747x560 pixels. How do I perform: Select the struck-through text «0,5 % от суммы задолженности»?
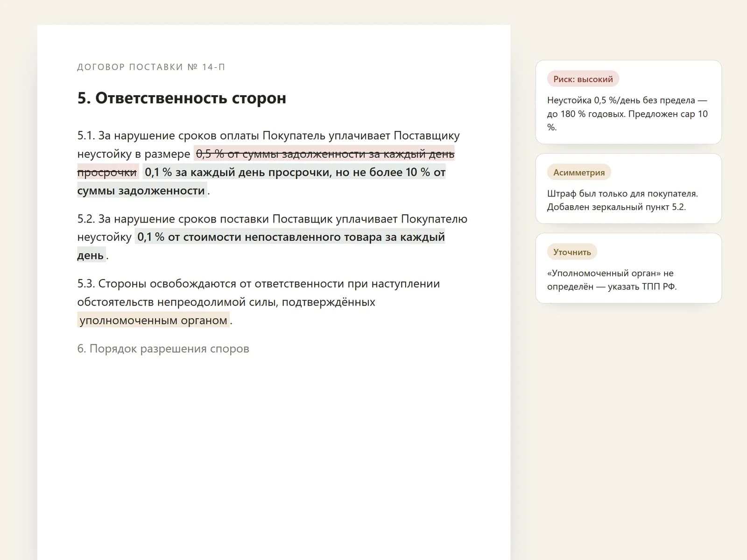(x=281, y=154)
